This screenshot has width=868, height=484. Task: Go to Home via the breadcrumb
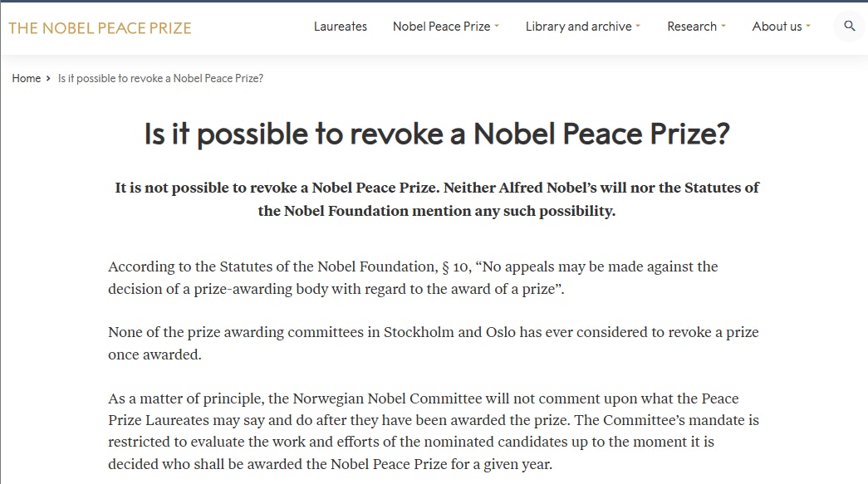click(26, 78)
